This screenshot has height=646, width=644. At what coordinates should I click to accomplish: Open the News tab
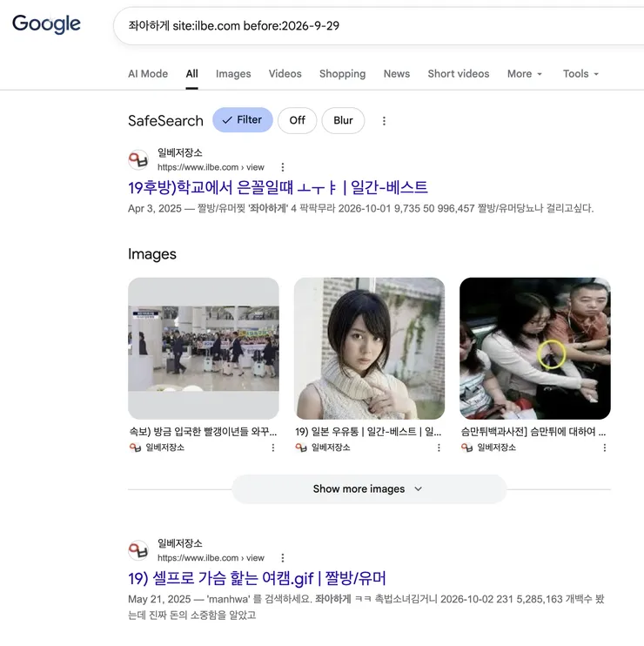(397, 74)
